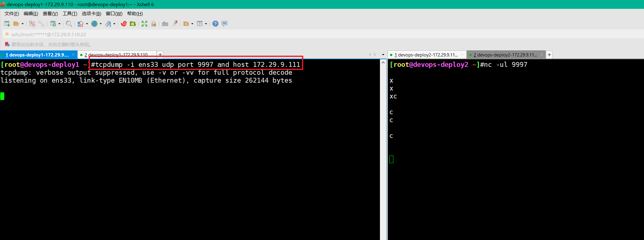Click the left pane tab scroll-left arrow
The height and width of the screenshot is (240, 644).
(x=370, y=55)
